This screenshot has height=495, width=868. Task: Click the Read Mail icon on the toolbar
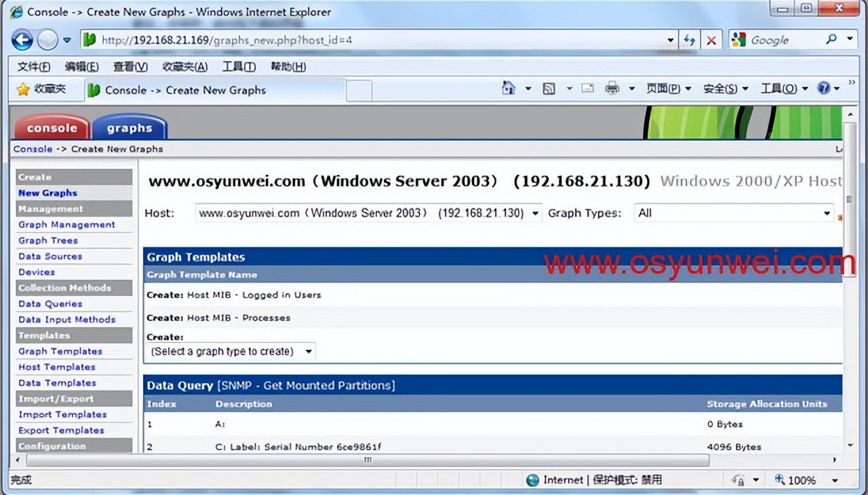pyautogui.click(x=587, y=88)
